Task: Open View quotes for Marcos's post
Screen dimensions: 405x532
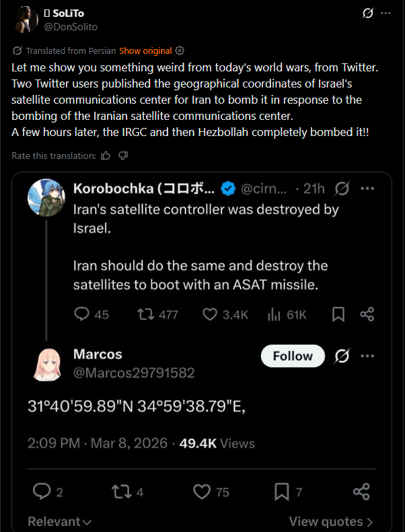Action: tap(331, 521)
